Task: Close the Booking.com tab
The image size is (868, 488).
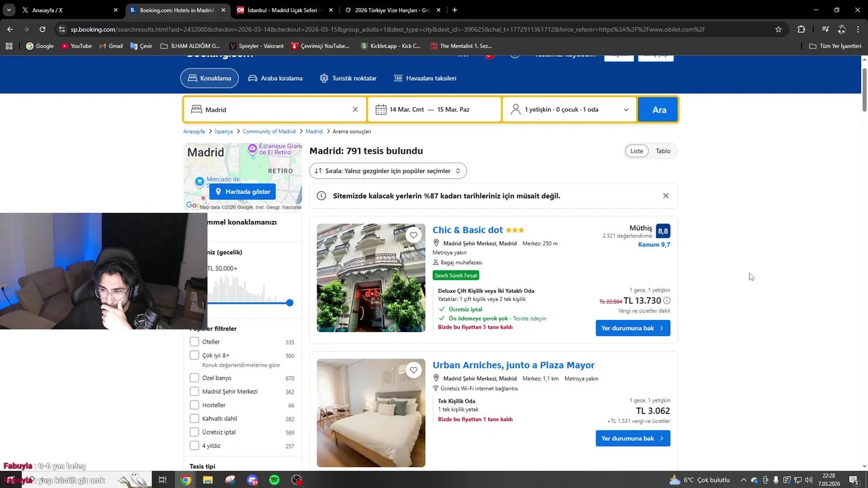Action: pos(223,10)
